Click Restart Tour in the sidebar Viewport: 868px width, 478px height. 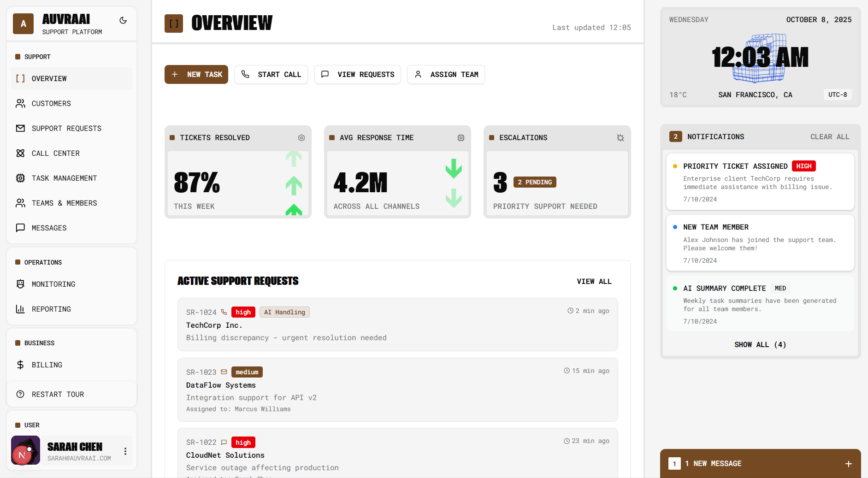tap(58, 394)
